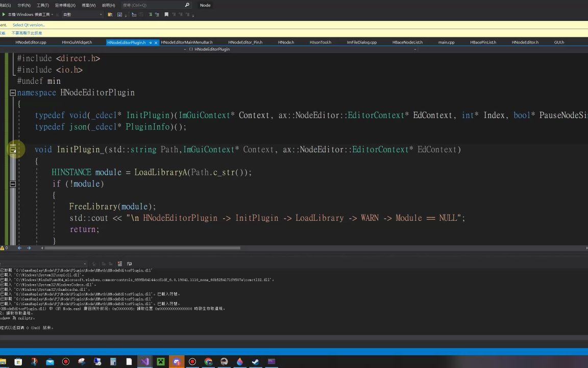Screen dimensions: 588x368
Task: Click the output line mentioning thumbcache.dll
Action: (x=45, y=289)
